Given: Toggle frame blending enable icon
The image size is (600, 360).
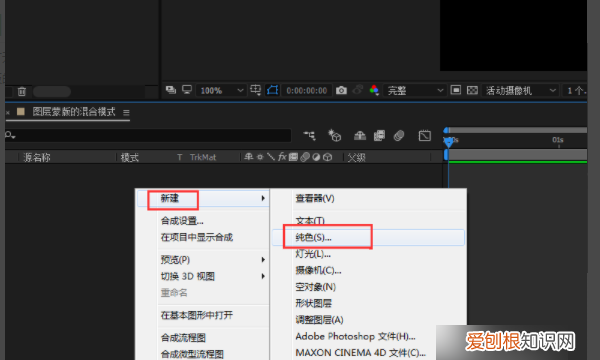Looking at the screenshot, I should pos(379,135).
